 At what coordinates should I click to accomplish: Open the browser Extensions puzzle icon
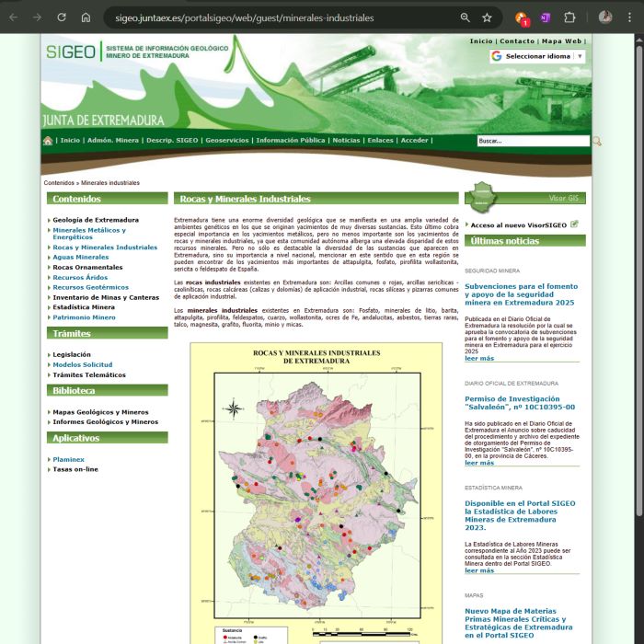pos(569,17)
